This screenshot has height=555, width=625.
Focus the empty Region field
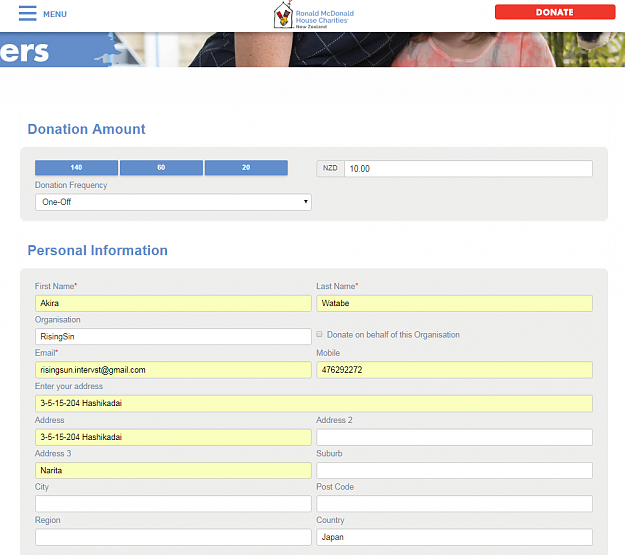[x=173, y=537]
